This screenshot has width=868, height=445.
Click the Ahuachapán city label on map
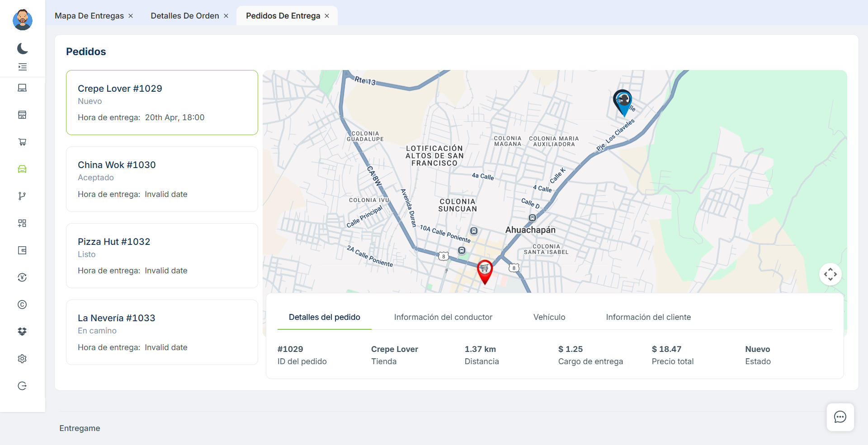point(530,230)
